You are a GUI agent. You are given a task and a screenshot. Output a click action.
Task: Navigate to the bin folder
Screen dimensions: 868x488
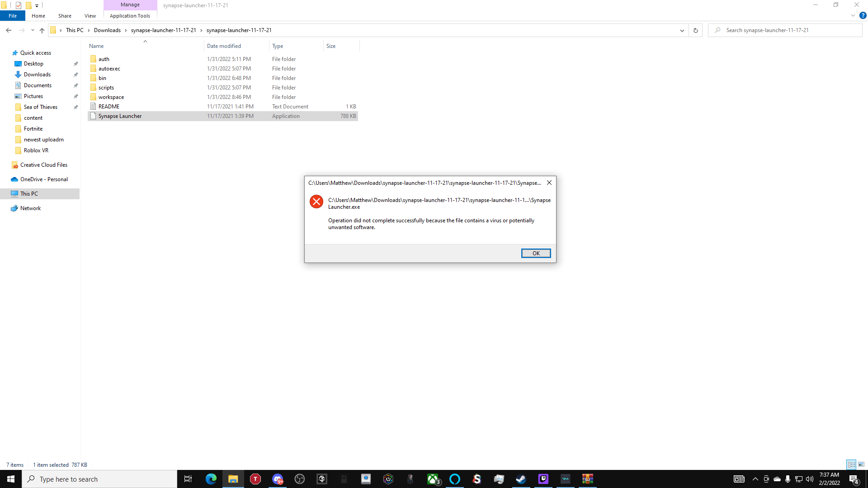[x=102, y=77]
